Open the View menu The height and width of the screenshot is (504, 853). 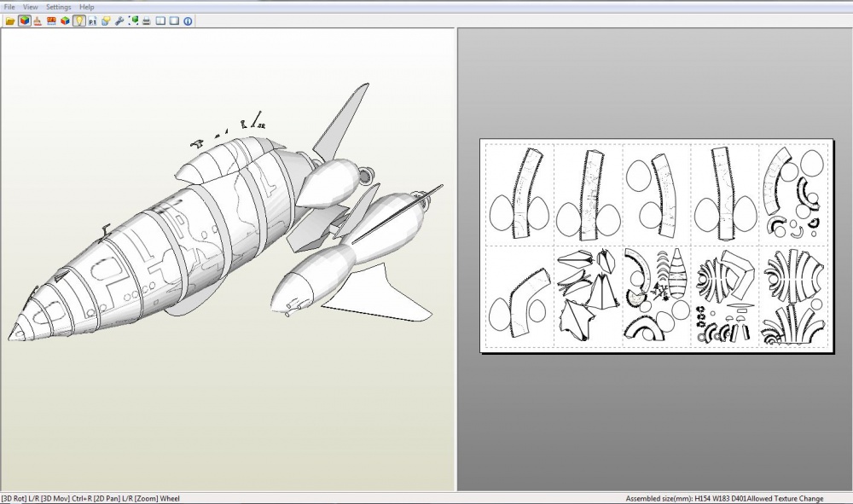coord(31,7)
